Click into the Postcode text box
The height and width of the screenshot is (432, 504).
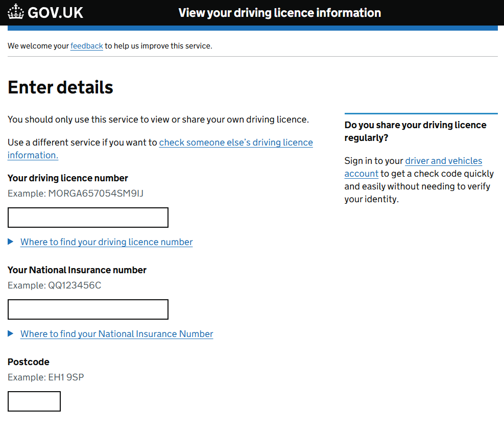click(34, 401)
